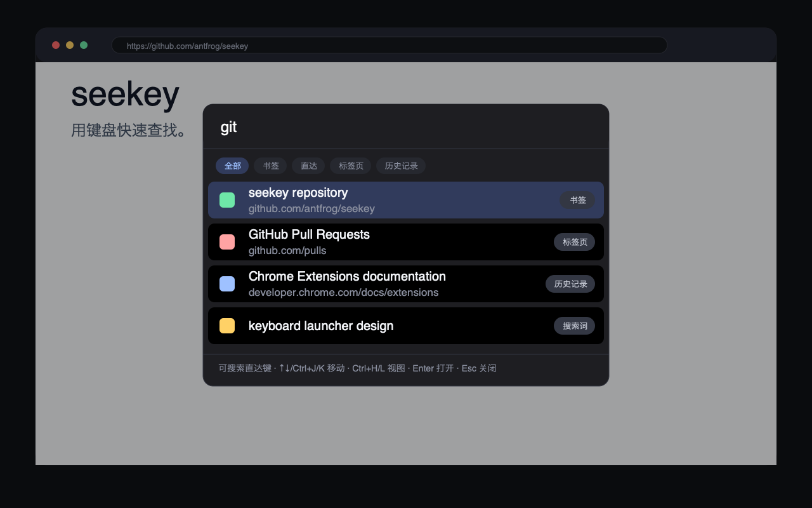Click the 搜索词 badge on keyboard launcher row
This screenshot has height=508, width=812.
coord(574,326)
